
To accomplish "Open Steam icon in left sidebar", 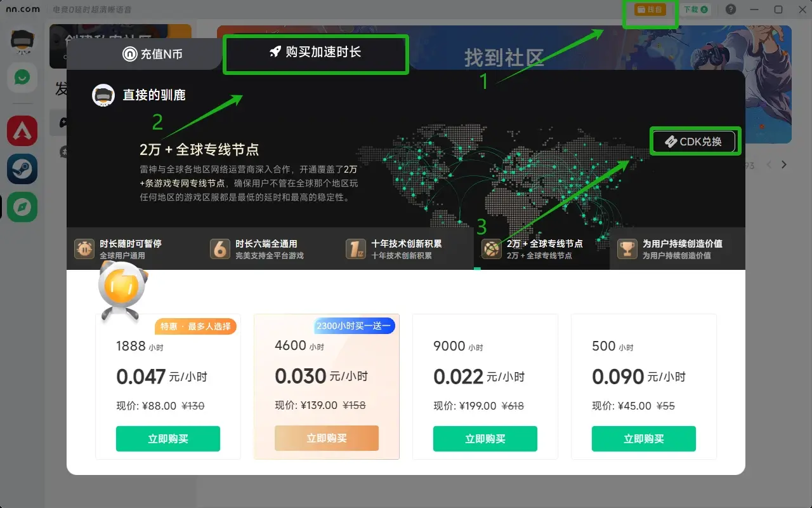I will [22, 169].
